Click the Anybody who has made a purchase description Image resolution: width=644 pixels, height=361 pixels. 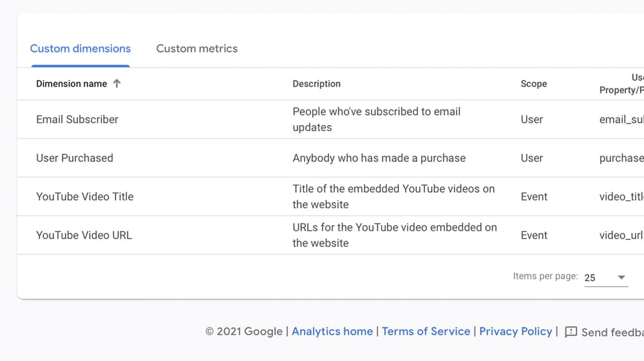pos(379,158)
